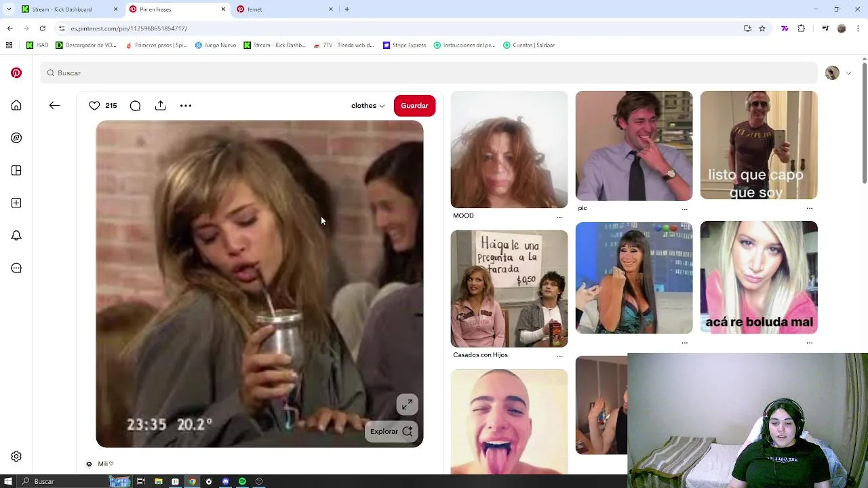Bookmark this page with star icon
This screenshot has height=488, width=868.
762,28
